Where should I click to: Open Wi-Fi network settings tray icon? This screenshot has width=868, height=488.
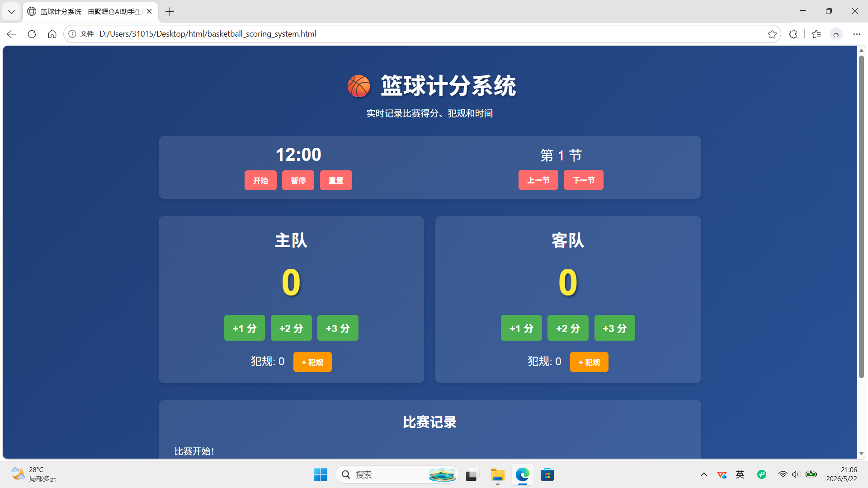pyautogui.click(x=783, y=474)
